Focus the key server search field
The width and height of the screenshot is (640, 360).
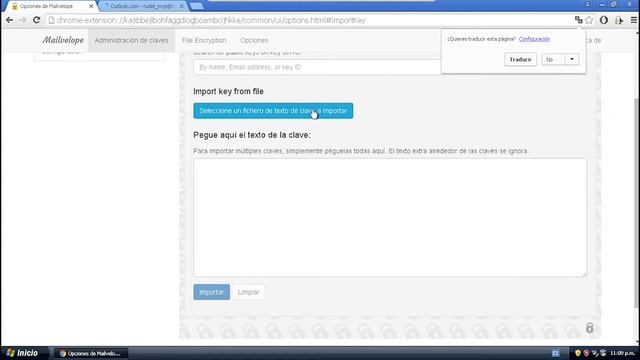point(317,67)
